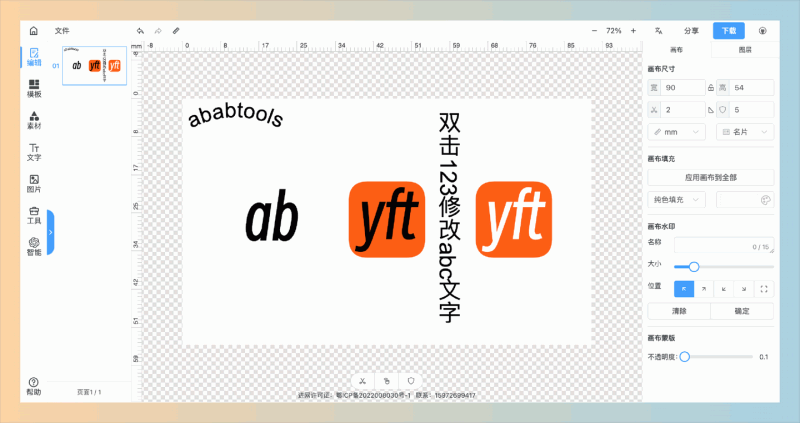Open 文字 text panel
The width and height of the screenshot is (800, 423).
[x=34, y=152]
